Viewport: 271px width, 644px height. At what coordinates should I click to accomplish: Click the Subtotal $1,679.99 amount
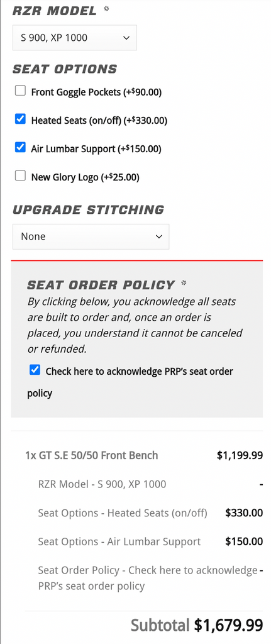click(228, 625)
